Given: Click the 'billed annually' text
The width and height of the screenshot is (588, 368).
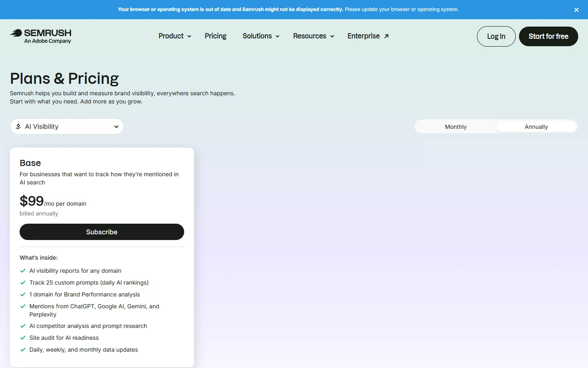Looking at the screenshot, I should coord(39,213).
